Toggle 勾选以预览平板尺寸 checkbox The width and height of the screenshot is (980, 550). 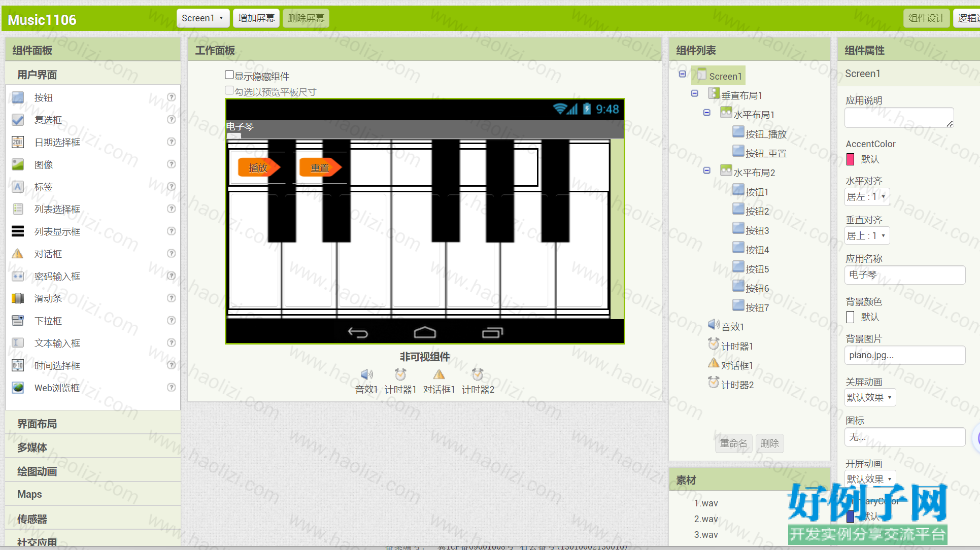pyautogui.click(x=229, y=90)
